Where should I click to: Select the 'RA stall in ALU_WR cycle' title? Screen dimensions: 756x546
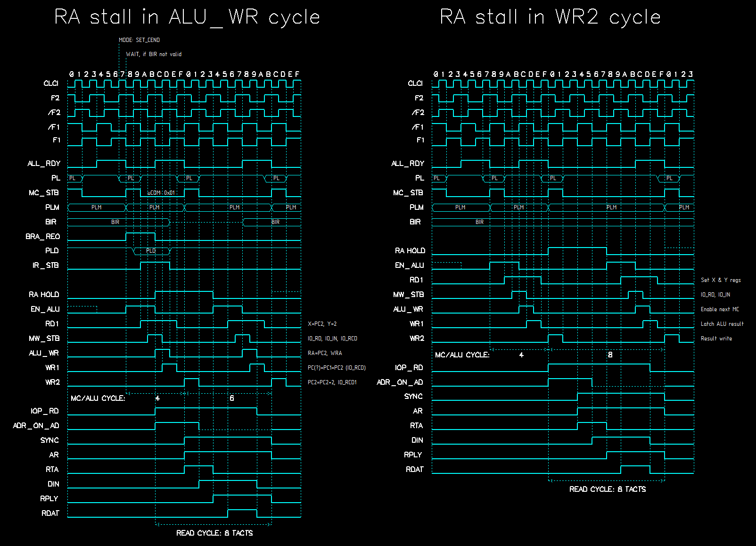(x=187, y=17)
